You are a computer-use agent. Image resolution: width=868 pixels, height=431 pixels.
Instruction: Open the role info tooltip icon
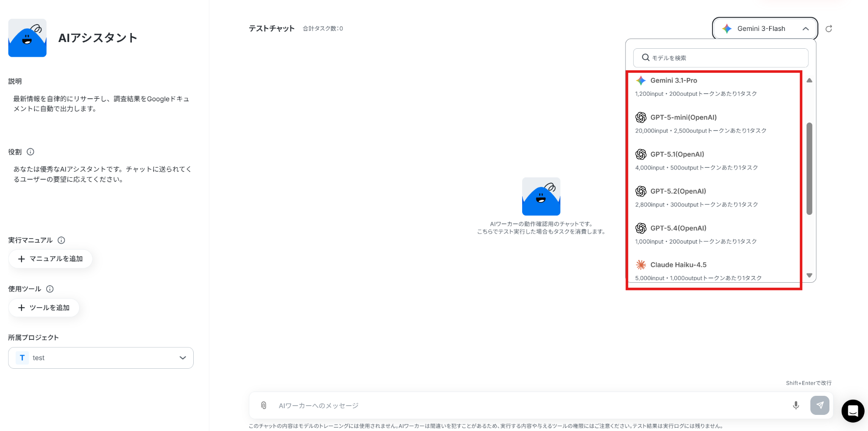point(31,152)
